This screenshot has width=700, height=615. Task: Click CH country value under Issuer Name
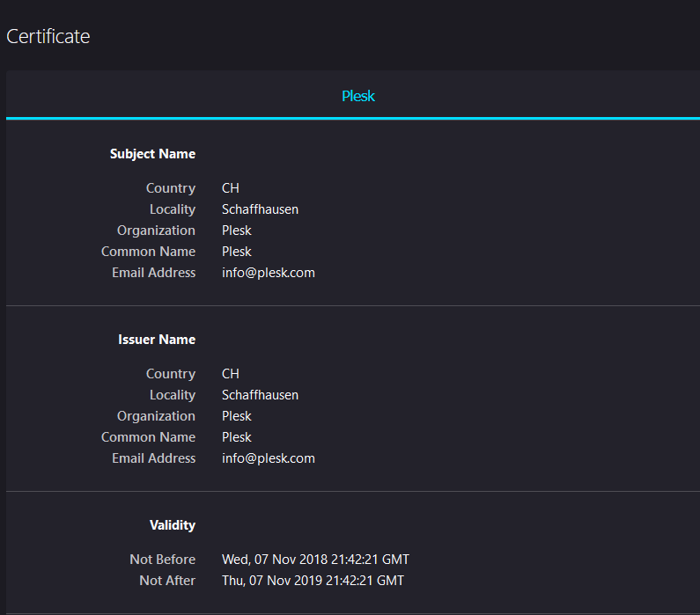[231, 374]
